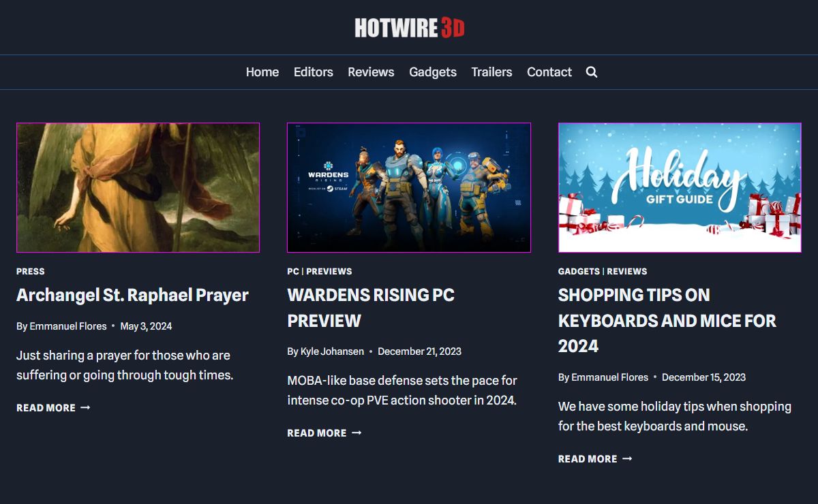This screenshot has width=818, height=504.
Task: Click REVIEWS category on keyboards article
Action: (627, 271)
